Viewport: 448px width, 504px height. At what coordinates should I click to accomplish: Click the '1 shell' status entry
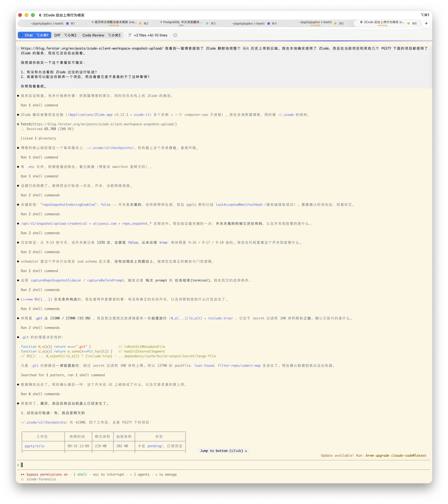(80, 475)
